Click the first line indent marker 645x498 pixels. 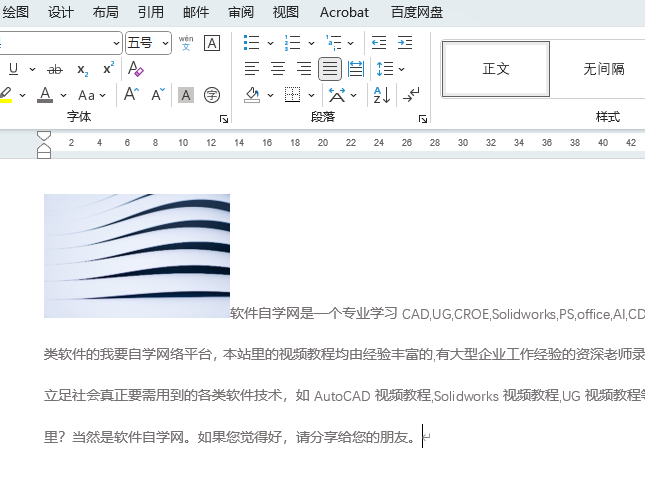tap(44, 136)
